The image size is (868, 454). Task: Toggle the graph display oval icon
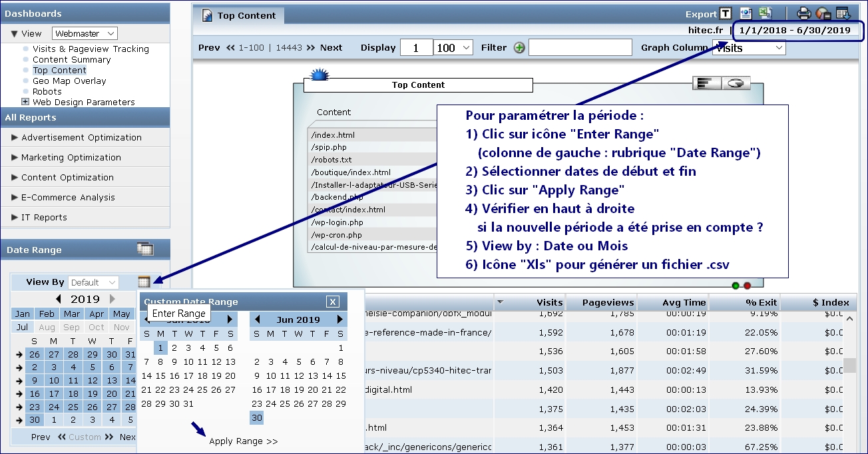735,83
